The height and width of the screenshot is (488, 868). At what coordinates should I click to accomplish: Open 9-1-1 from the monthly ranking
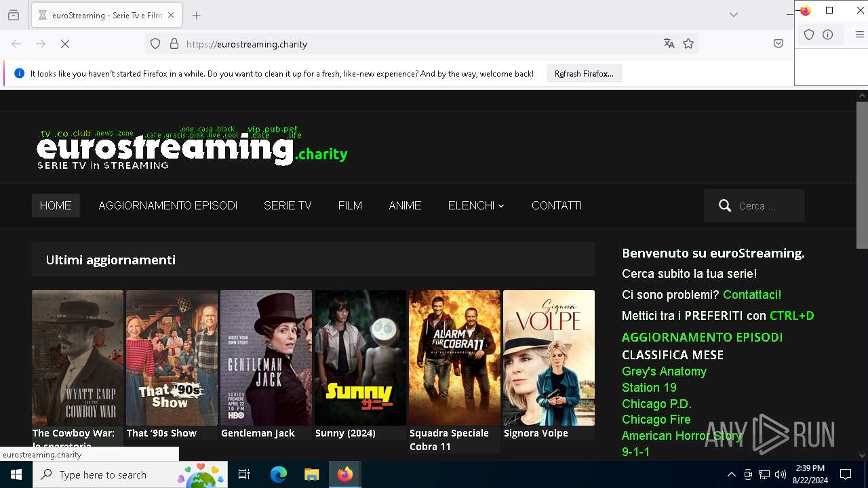[635, 451]
